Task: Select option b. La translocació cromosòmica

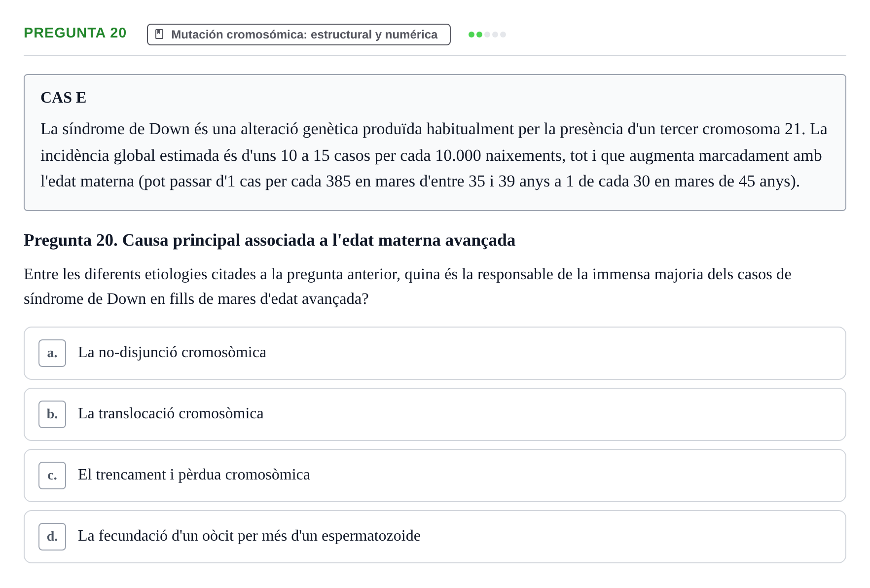Action: pos(435,414)
